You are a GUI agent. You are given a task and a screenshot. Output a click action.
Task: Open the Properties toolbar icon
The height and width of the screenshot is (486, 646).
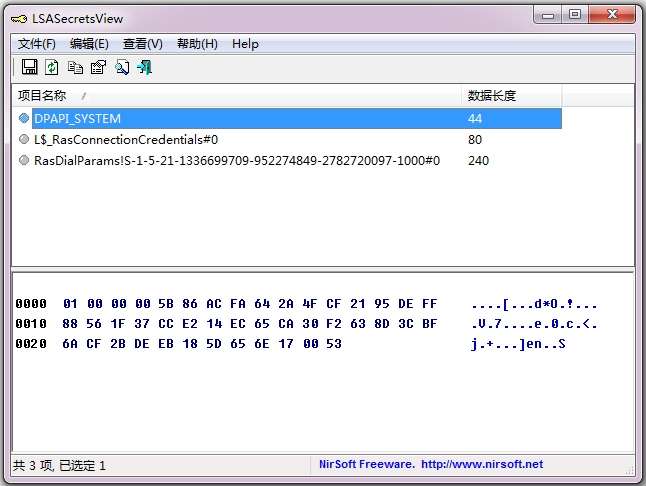click(98, 67)
